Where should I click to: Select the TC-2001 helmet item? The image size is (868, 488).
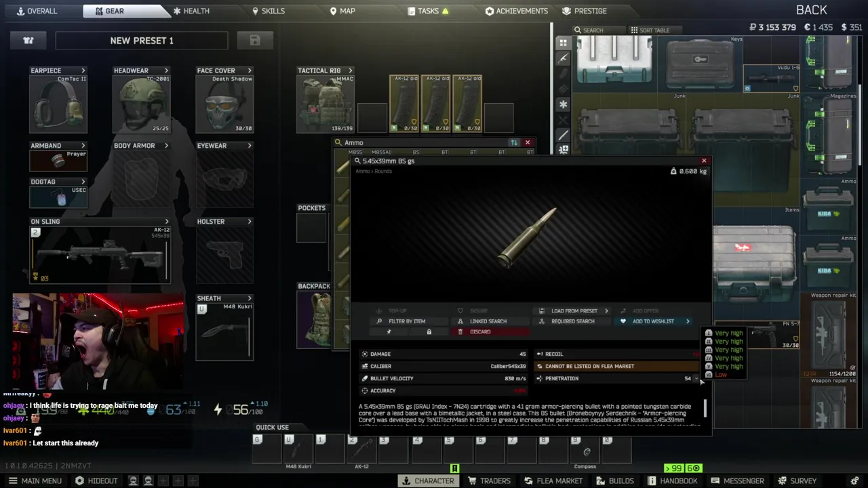pyautogui.click(x=141, y=104)
